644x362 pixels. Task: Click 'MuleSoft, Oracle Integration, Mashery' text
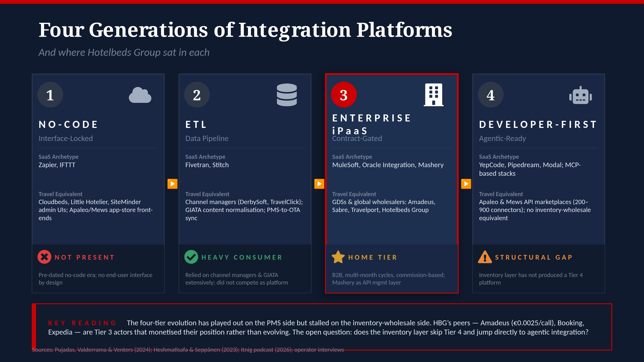pos(388,165)
